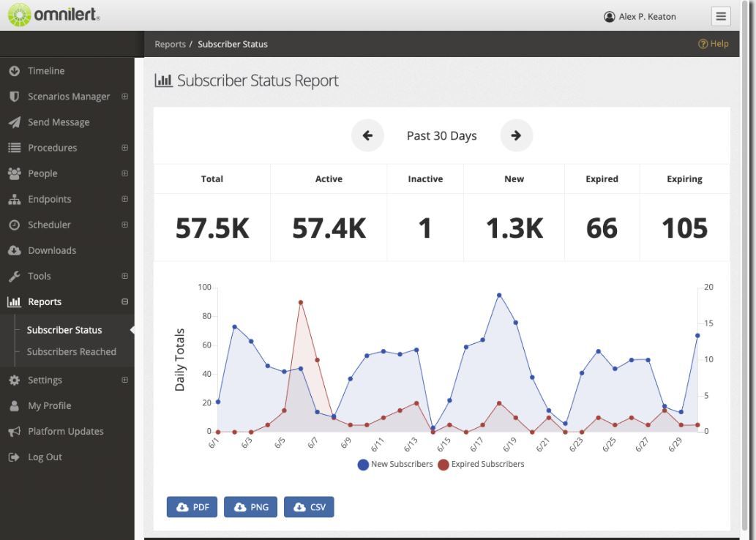Click the Downloads cloud icon
Screen dimensions: 756x540
click(x=14, y=250)
